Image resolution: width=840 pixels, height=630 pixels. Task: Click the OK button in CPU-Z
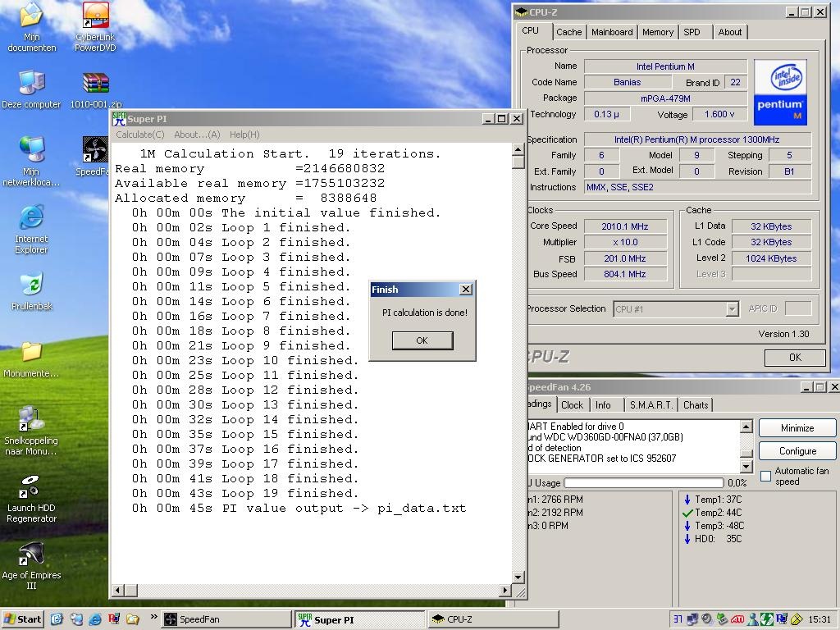(795, 358)
